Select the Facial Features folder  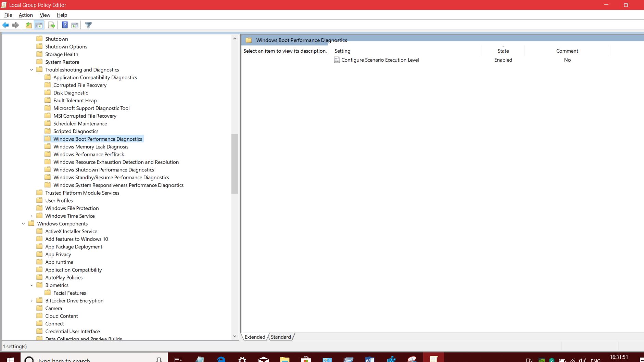pyautogui.click(x=70, y=293)
